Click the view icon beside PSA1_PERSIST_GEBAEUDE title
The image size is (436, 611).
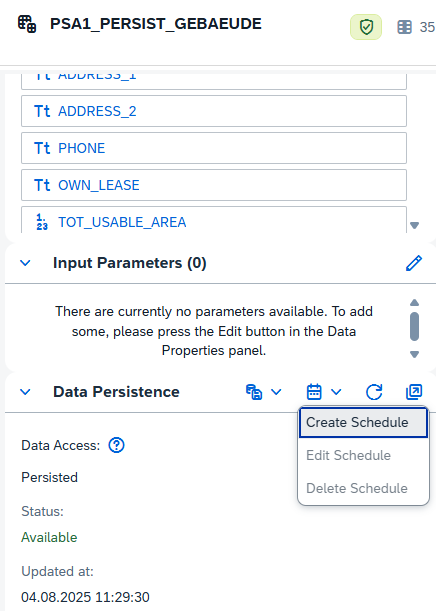(x=27, y=24)
